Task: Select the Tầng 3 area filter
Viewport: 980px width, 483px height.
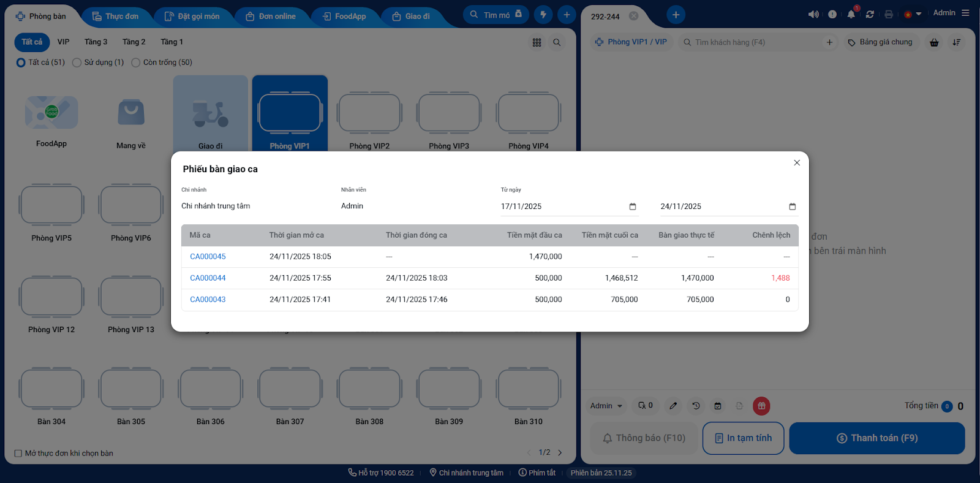Action: coord(96,42)
